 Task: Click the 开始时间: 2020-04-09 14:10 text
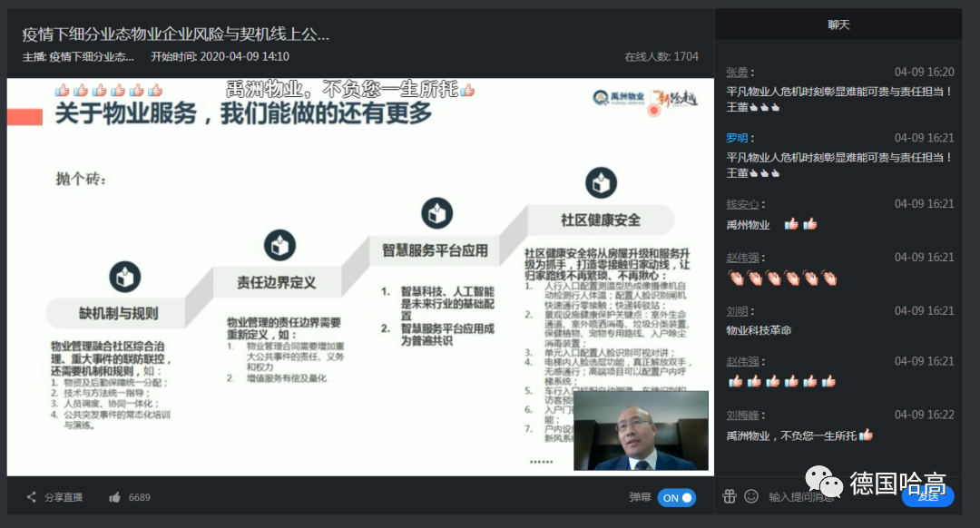click(x=220, y=57)
